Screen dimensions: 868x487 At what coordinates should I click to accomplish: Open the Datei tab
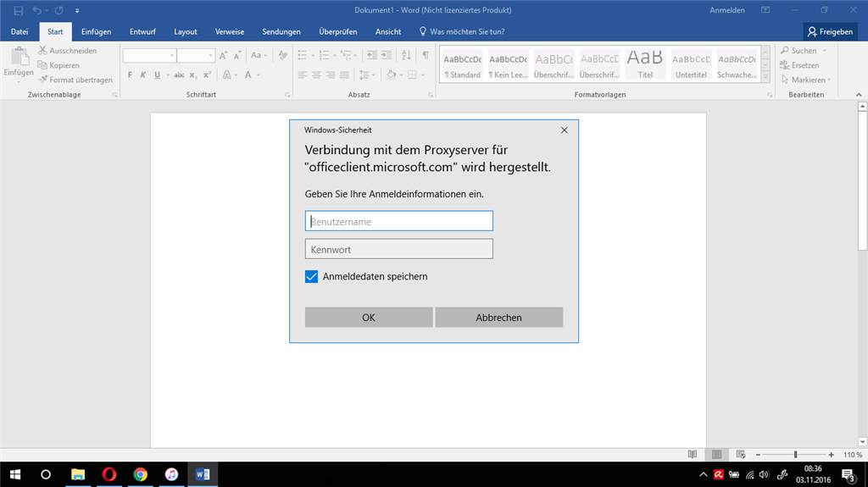point(19,31)
